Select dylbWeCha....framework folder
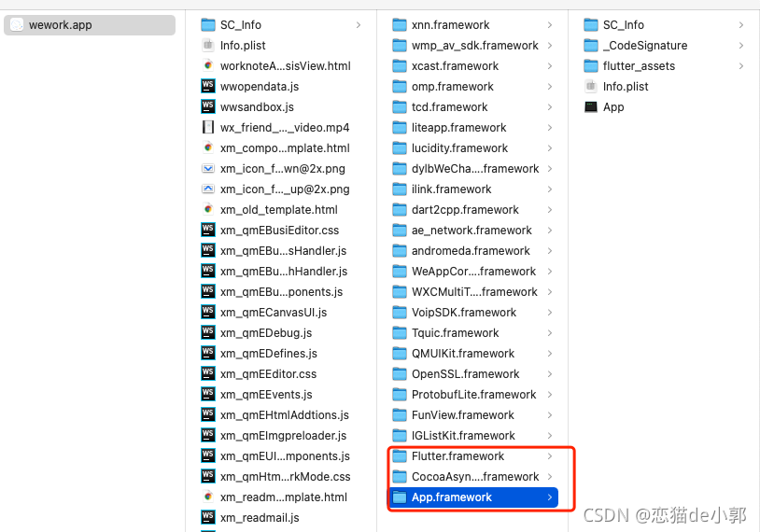This screenshot has width=760, height=532. (x=472, y=169)
